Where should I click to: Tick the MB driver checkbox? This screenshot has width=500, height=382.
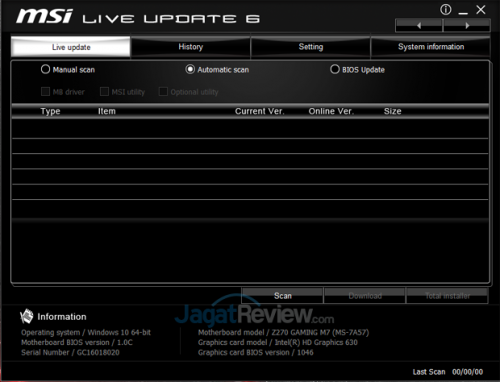pyautogui.click(x=45, y=91)
